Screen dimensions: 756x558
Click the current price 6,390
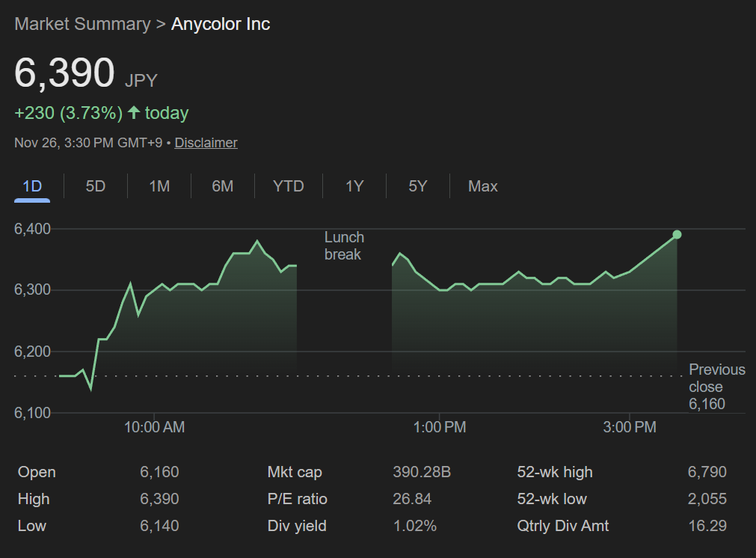pos(64,73)
